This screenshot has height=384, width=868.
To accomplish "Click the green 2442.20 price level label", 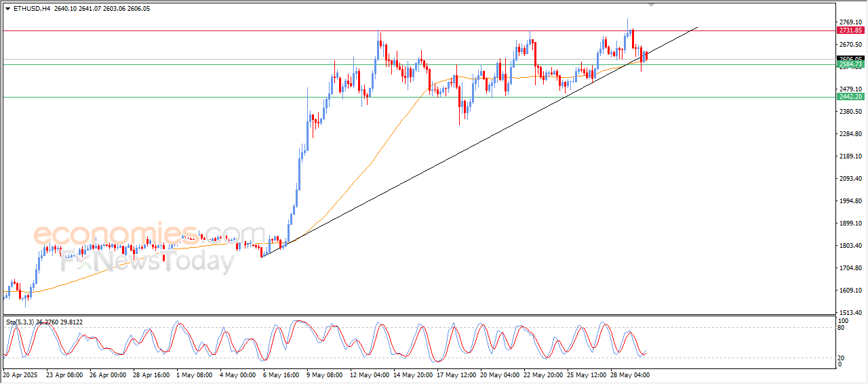I will pyautogui.click(x=850, y=97).
